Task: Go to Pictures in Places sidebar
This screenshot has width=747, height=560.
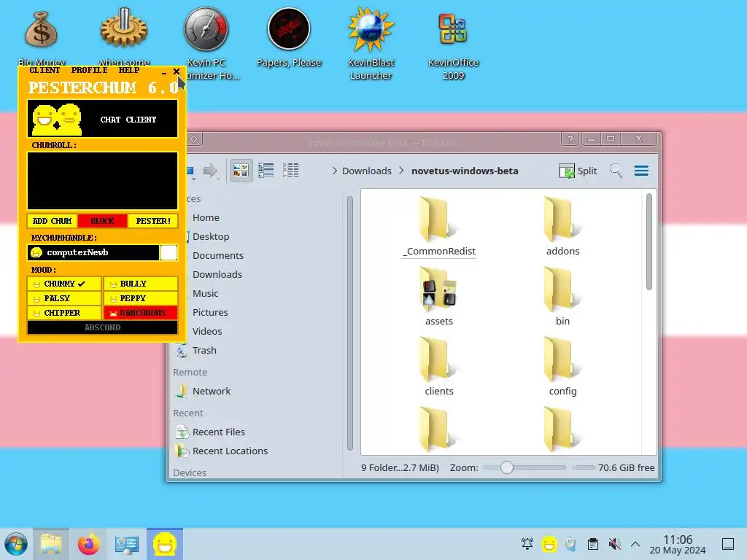Action: pos(210,313)
